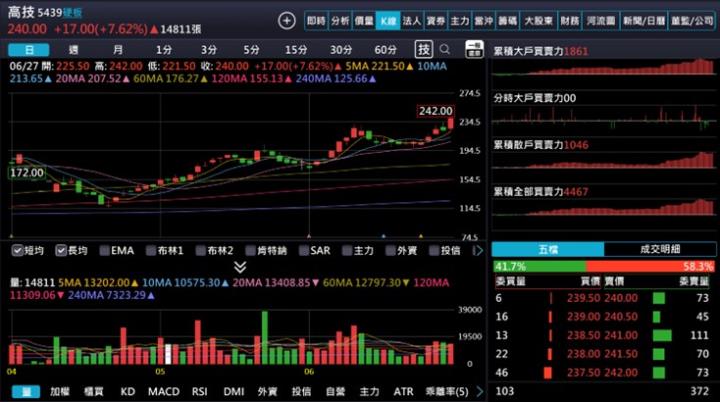Screen dimensions: 720x402
Task: Switch chart to 30分 interval
Action: [341, 50]
